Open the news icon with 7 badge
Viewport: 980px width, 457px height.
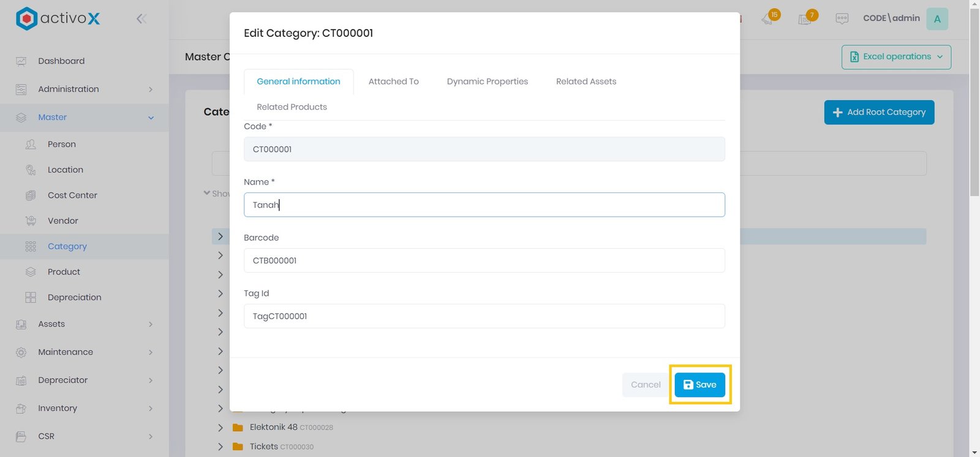(805, 18)
